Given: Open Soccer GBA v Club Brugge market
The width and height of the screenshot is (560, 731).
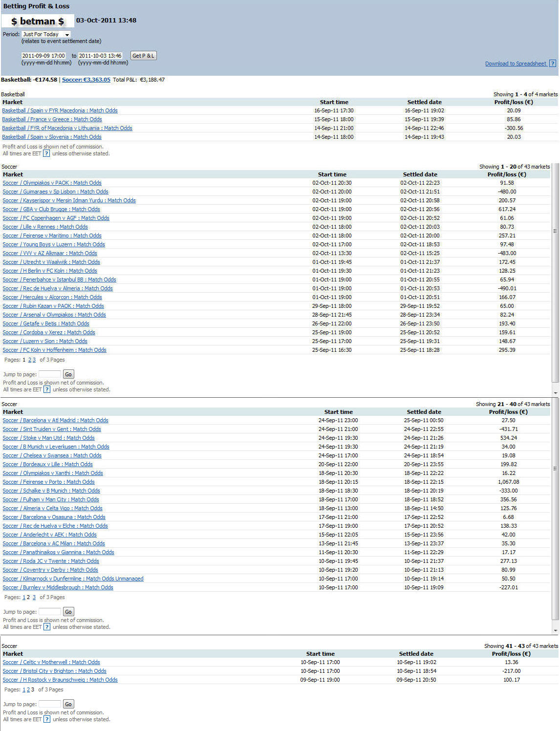Looking at the screenshot, I should click(51, 209).
